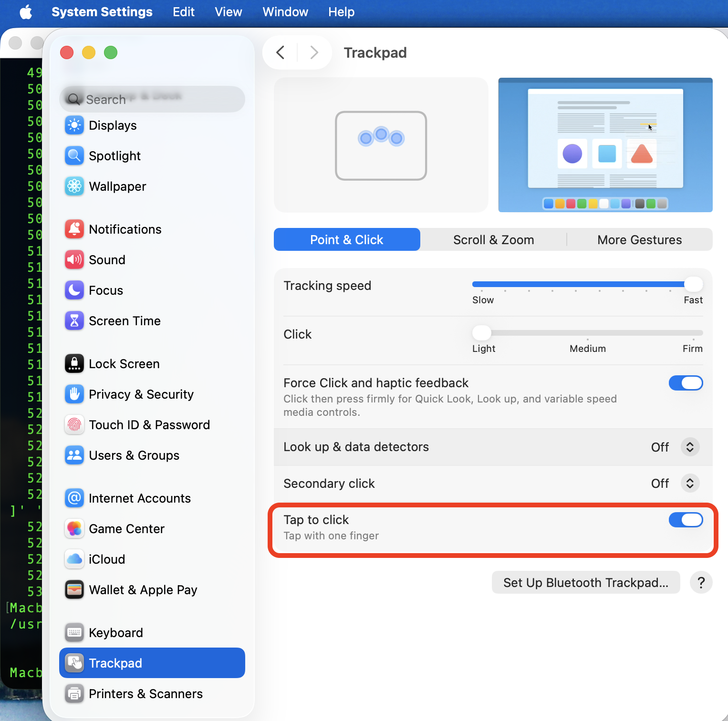This screenshot has height=721, width=728.
Task: Open the Apple menu logo
Action: pos(26,12)
